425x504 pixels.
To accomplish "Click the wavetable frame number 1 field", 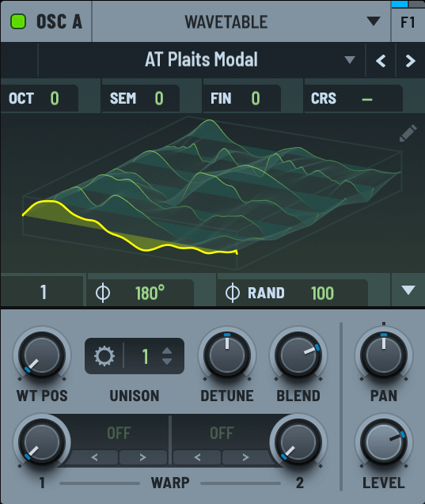I will tap(43, 293).
